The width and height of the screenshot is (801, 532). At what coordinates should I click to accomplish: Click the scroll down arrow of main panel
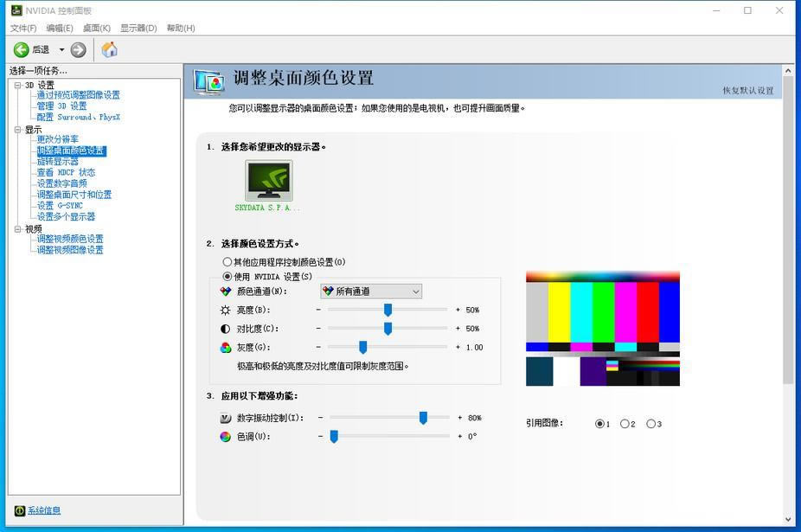(x=788, y=520)
